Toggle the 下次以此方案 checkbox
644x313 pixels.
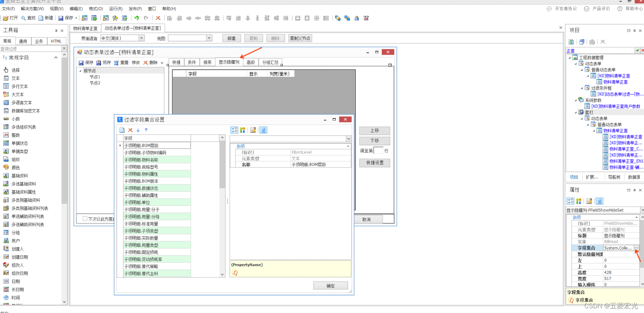(x=85, y=219)
